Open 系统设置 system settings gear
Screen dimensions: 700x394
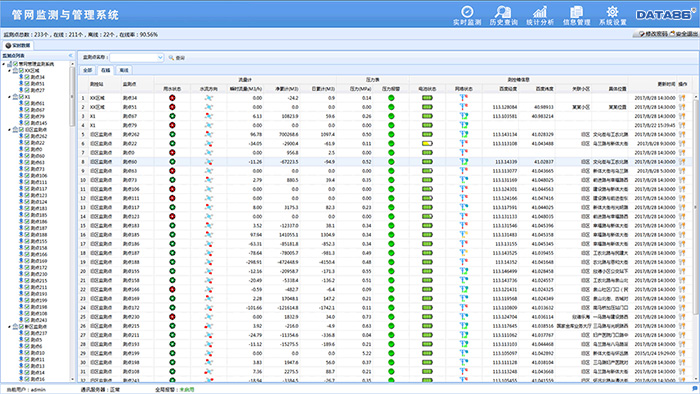tap(612, 15)
